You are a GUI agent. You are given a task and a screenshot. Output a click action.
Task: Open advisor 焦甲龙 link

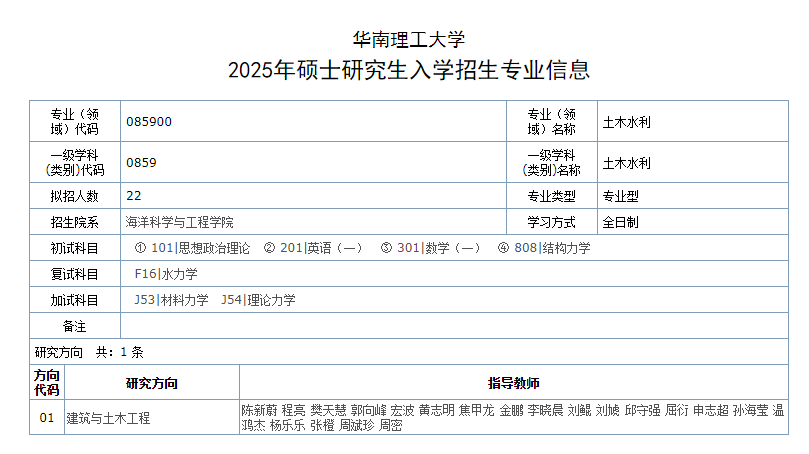click(x=477, y=411)
